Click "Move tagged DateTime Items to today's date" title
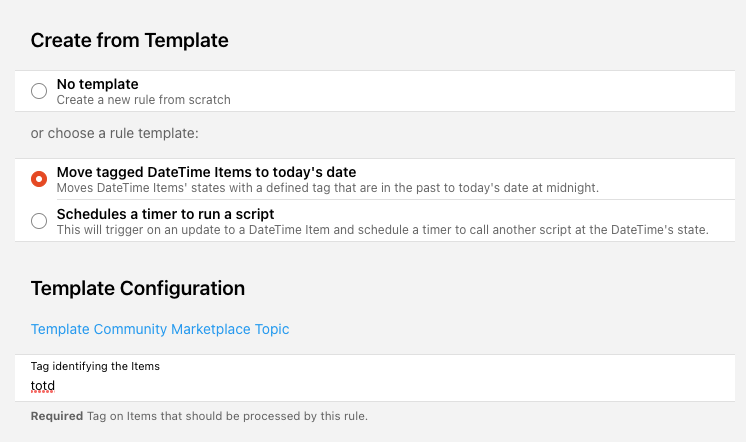The height and width of the screenshot is (442, 746). pyautogui.click(x=206, y=172)
